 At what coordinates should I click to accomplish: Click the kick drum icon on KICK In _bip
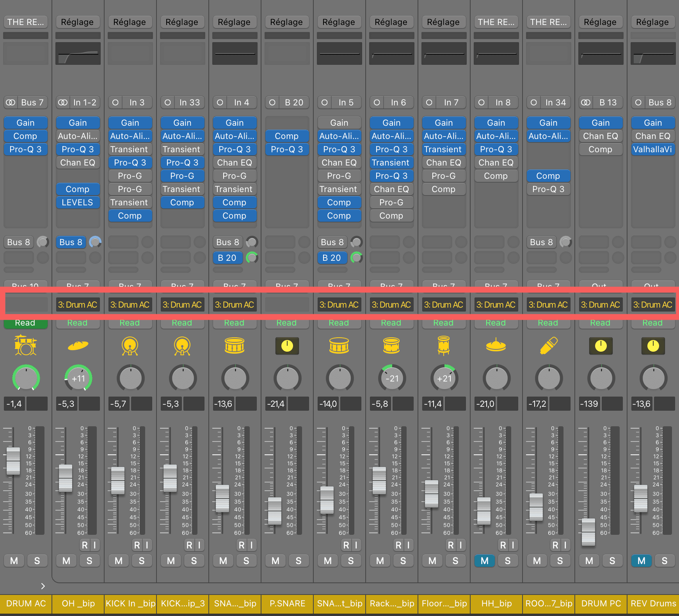click(130, 346)
